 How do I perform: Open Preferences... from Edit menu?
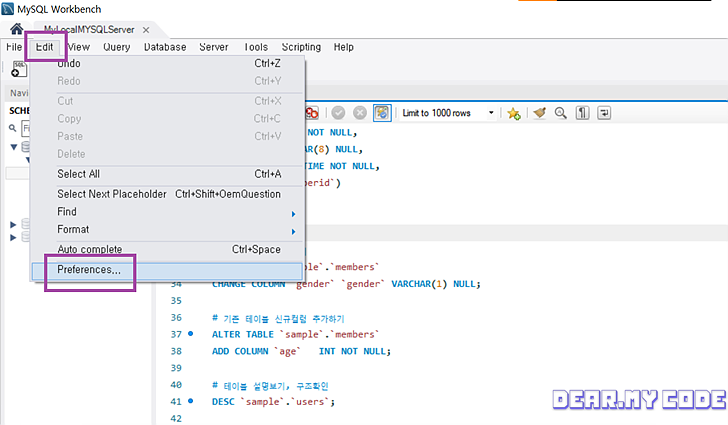point(168,270)
